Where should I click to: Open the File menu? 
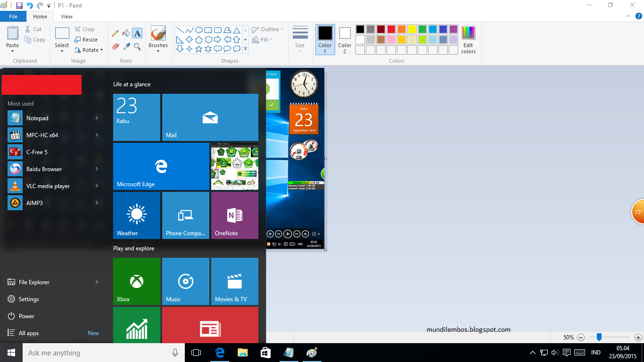(13, 16)
